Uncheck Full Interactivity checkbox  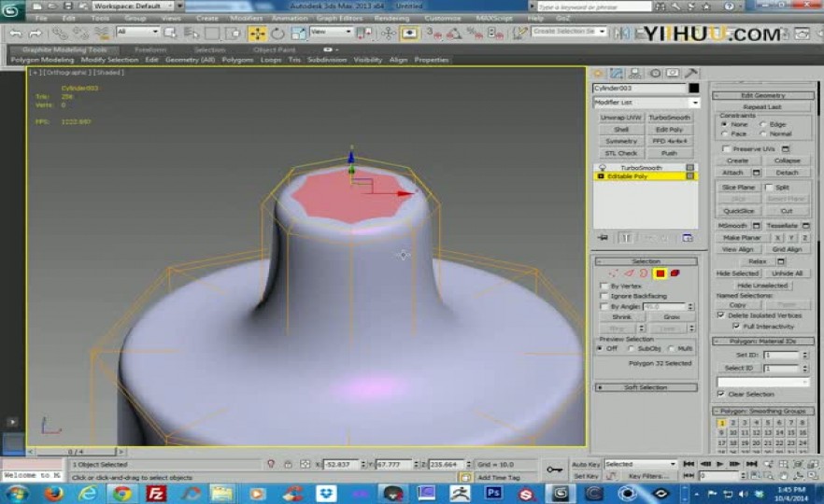click(736, 326)
